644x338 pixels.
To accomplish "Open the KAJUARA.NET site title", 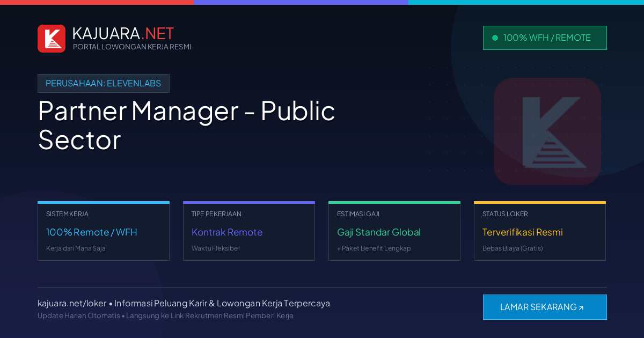I will click(x=123, y=33).
